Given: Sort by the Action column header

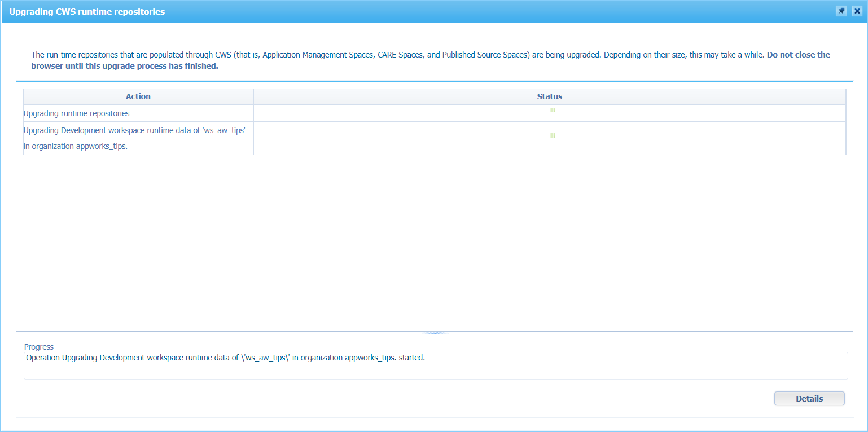Looking at the screenshot, I should (138, 96).
